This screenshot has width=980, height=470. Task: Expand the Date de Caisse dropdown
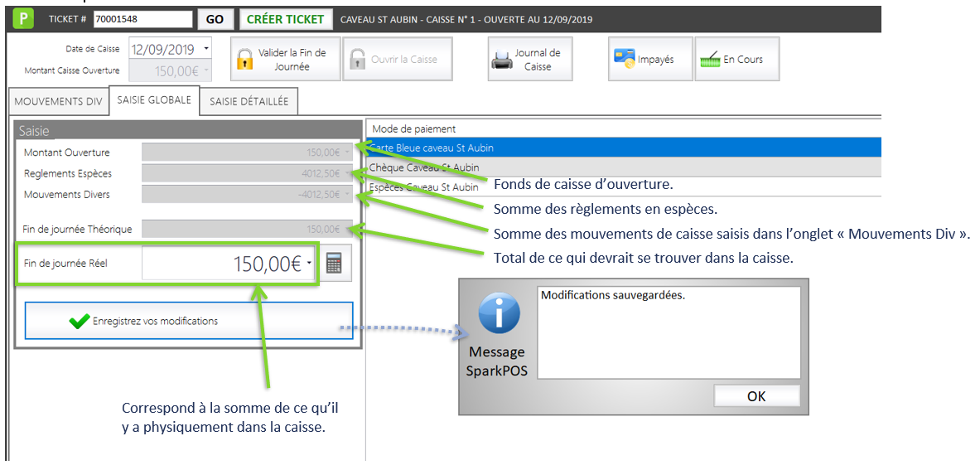[205, 49]
